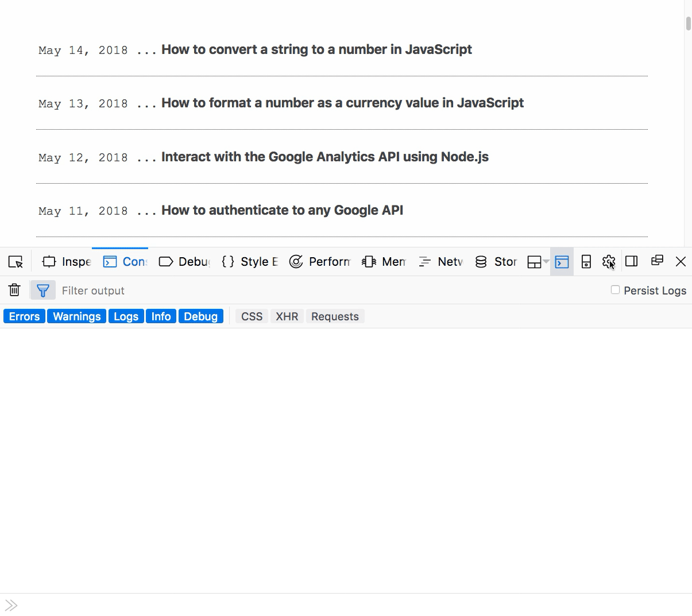
Task: Enable the CSS message filter
Action: point(251,316)
